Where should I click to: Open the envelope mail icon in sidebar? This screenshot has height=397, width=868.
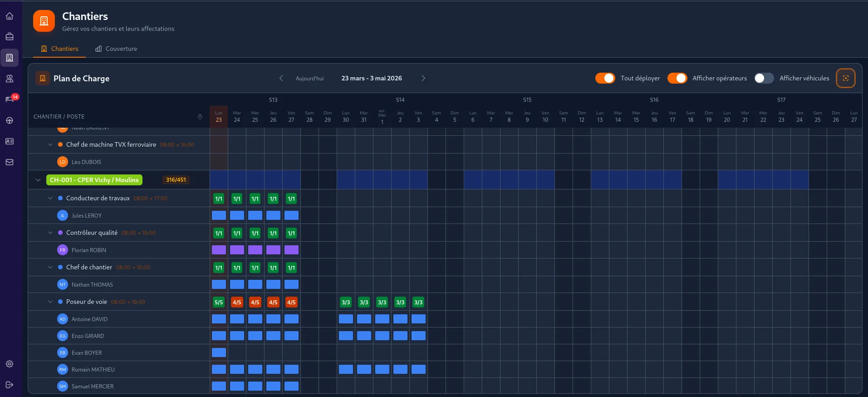click(x=10, y=162)
